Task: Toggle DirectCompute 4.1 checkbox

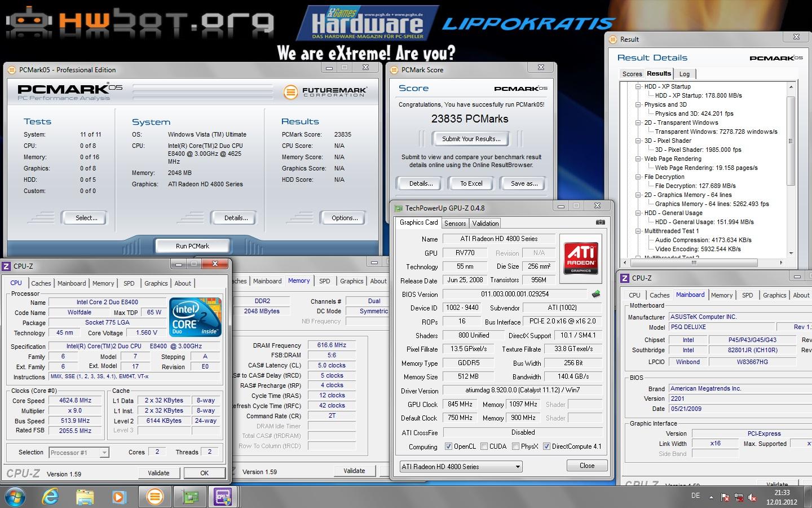Action: 547,446
